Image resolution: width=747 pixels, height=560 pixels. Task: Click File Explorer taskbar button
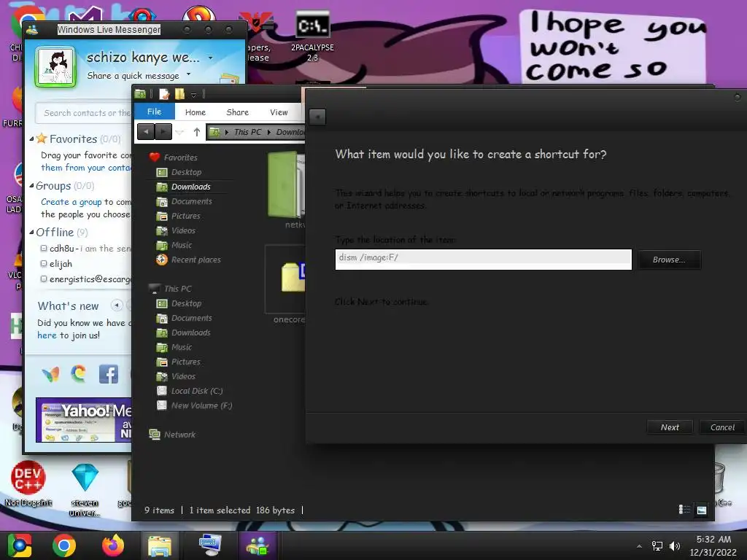pyautogui.click(x=160, y=545)
